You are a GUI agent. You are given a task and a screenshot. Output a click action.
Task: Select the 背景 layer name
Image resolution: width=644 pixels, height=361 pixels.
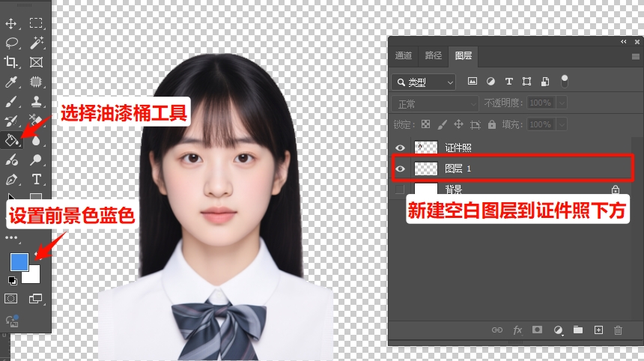click(454, 189)
